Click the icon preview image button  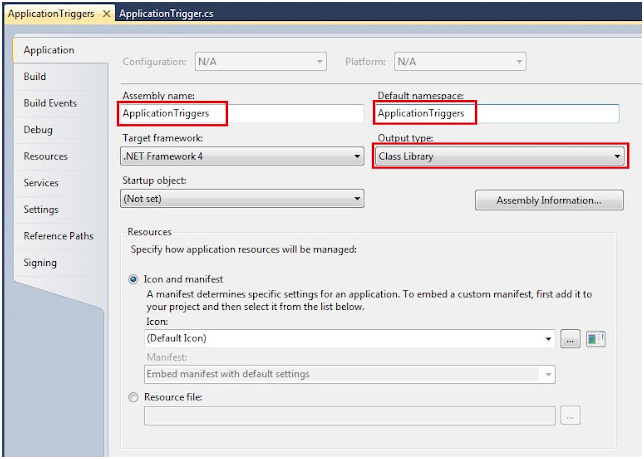coord(597,339)
